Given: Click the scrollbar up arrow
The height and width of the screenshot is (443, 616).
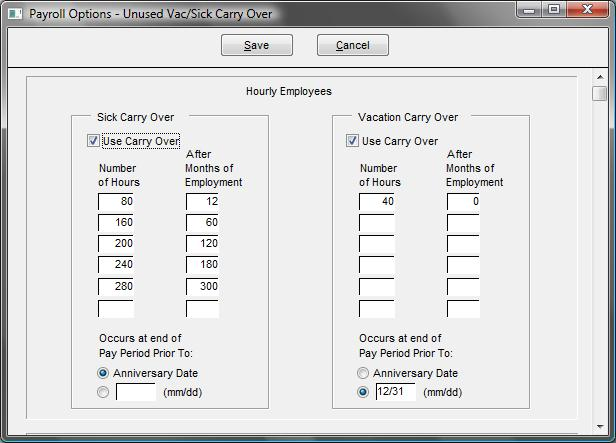Looking at the screenshot, I should pyautogui.click(x=600, y=77).
